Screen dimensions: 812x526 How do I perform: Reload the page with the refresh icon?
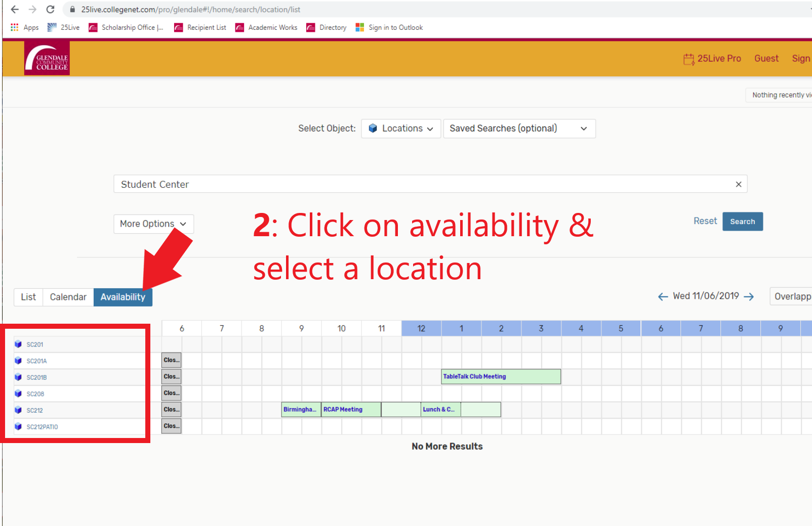click(50, 10)
